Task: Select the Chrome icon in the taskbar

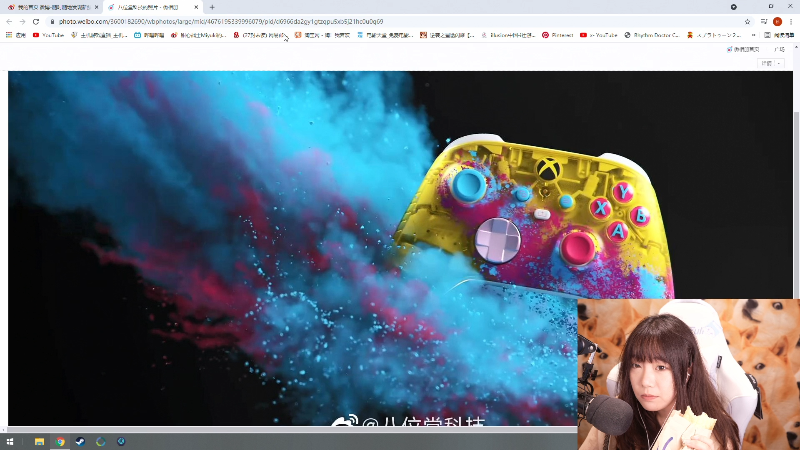Action: [60, 442]
